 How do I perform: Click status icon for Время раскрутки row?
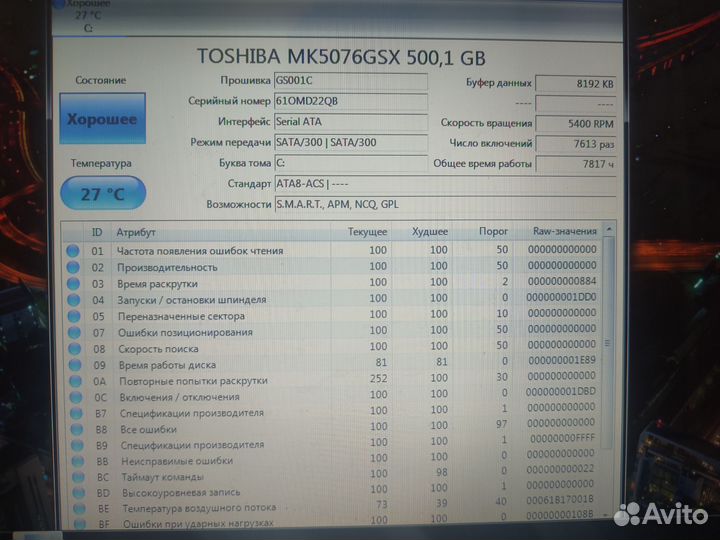pyautogui.click(x=73, y=284)
